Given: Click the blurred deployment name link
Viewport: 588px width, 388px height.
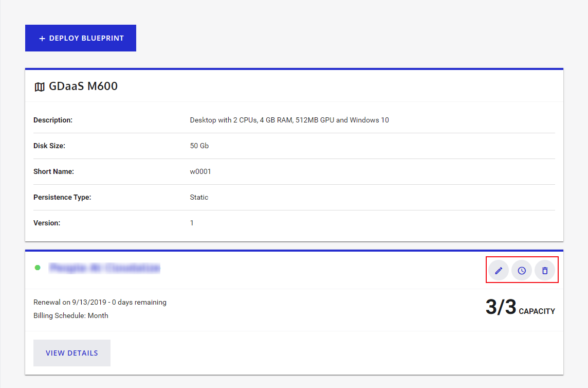Looking at the screenshot, I should tap(105, 268).
